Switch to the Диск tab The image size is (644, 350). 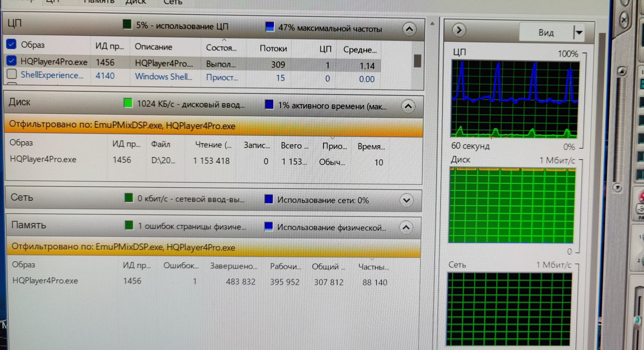click(x=136, y=2)
